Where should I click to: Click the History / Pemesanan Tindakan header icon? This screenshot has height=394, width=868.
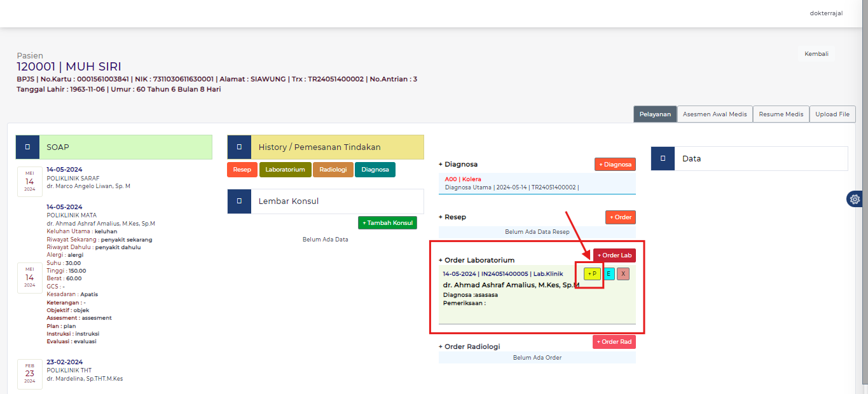(239, 147)
